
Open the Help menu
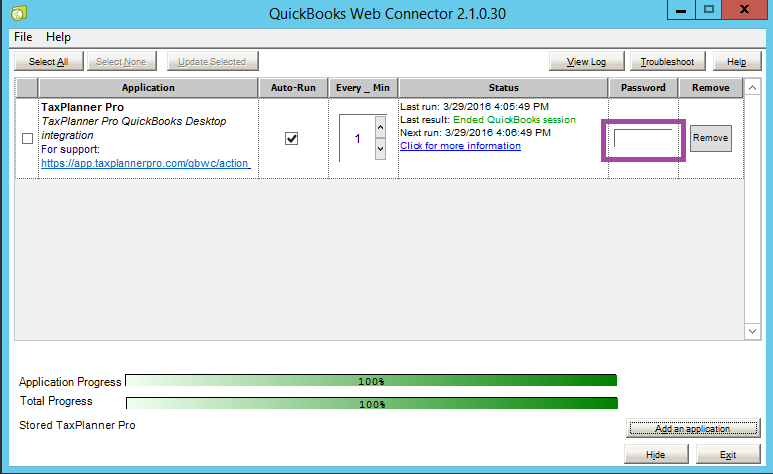click(58, 37)
